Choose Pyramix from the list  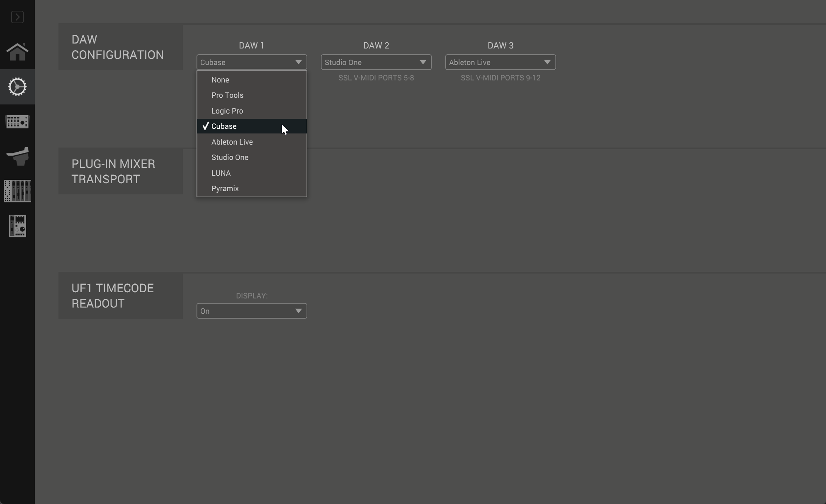252,189
